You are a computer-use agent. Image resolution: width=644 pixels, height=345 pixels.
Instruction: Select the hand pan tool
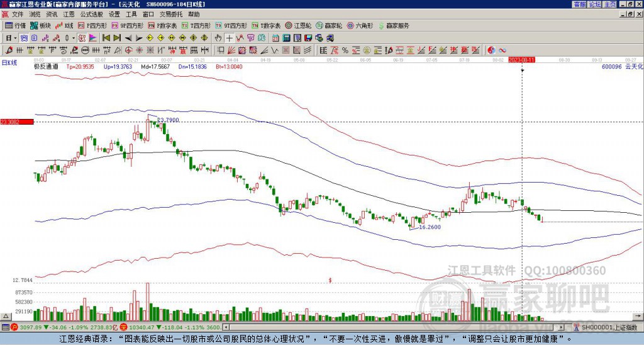coord(218,38)
